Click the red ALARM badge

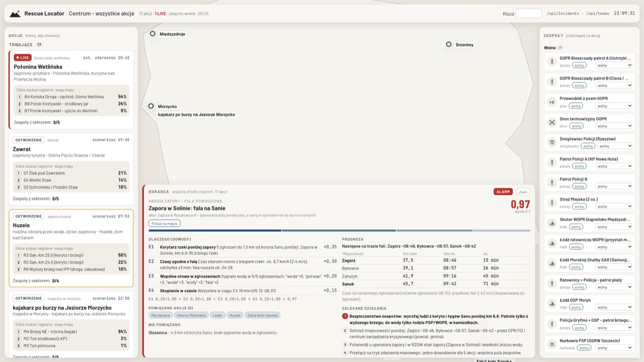point(503,192)
